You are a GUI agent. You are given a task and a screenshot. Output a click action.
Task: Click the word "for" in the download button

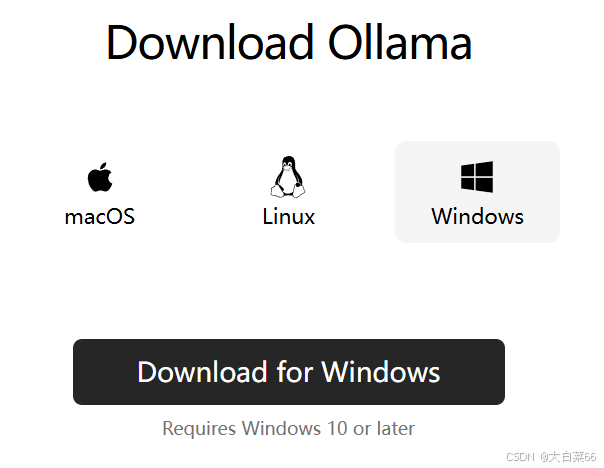(295, 372)
